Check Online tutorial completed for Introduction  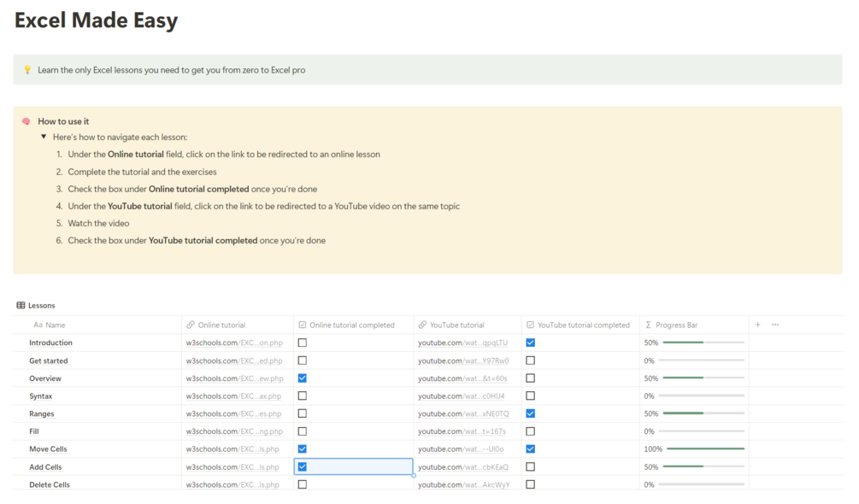point(303,343)
